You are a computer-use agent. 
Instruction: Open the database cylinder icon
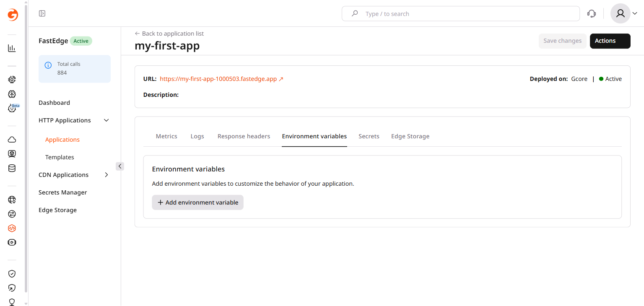tap(12, 169)
